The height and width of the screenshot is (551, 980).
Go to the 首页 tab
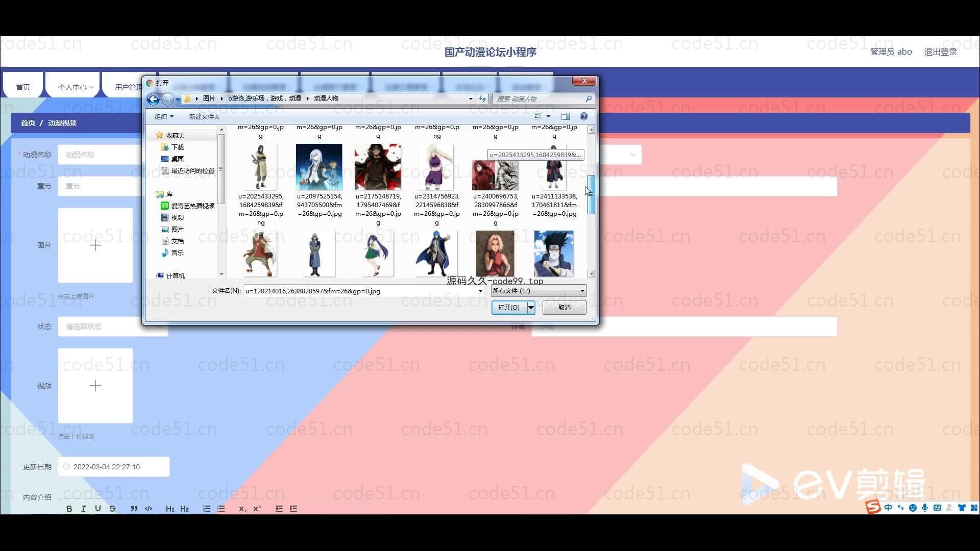coord(23,87)
